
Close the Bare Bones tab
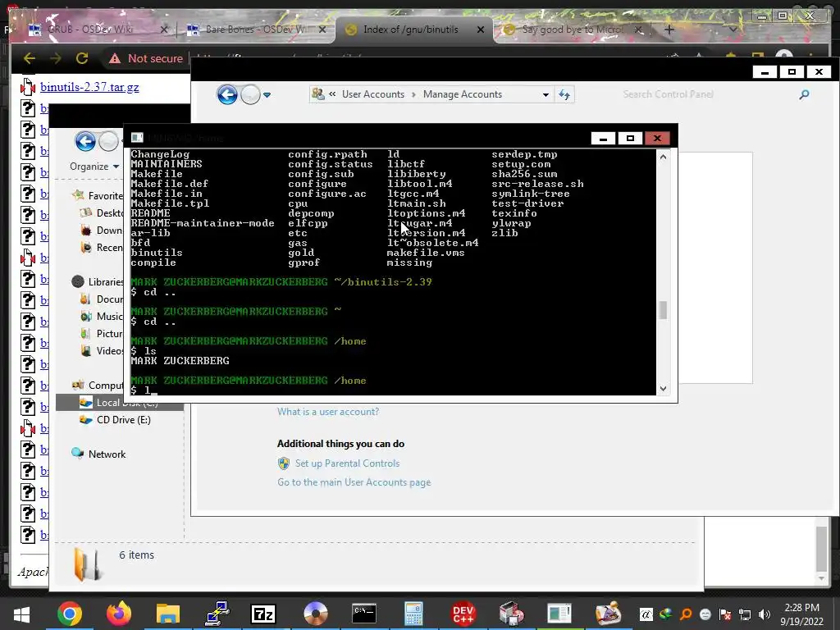(322, 30)
